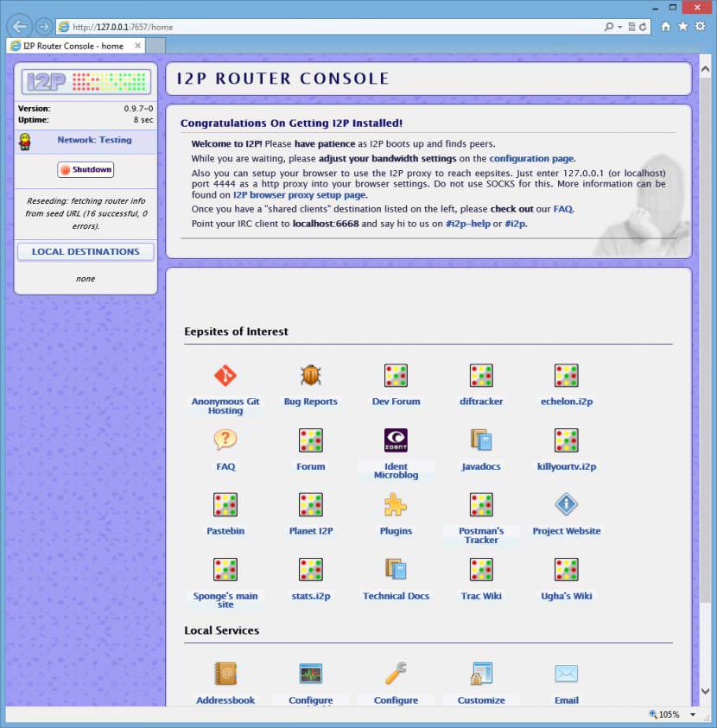This screenshot has height=728, width=717.
Task: Refresh the page in address bar
Action: click(x=643, y=27)
